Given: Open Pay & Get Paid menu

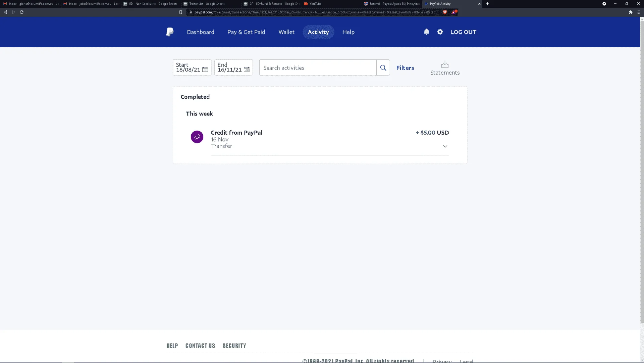Looking at the screenshot, I should point(246,32).
